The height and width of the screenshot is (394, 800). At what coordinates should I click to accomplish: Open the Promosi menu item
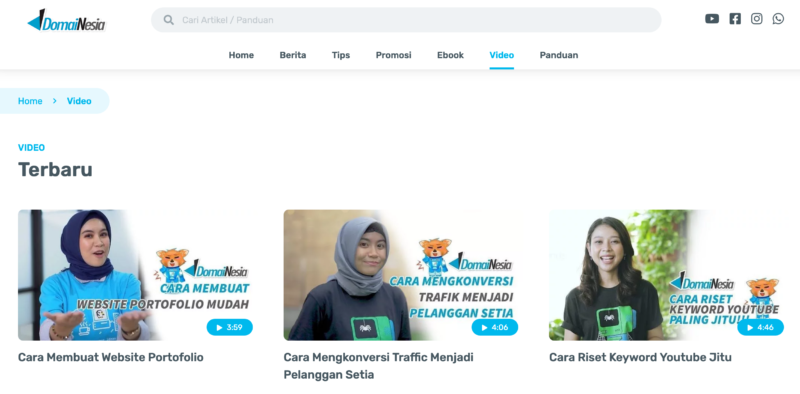393,55
